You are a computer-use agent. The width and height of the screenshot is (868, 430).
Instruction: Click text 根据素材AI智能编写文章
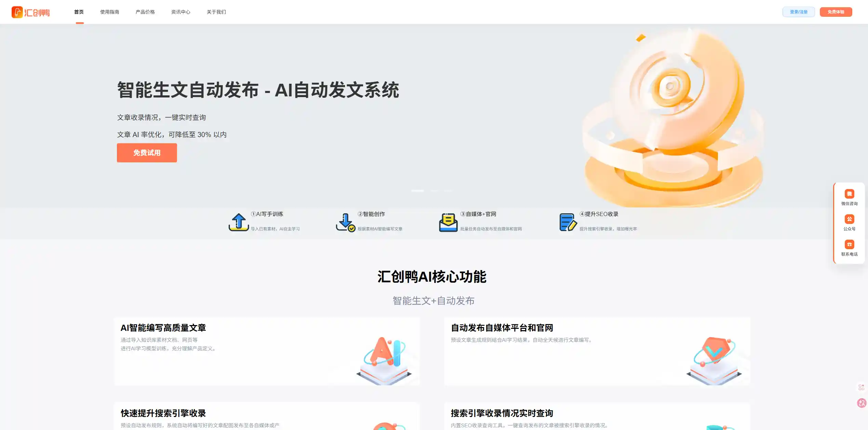pos(380,229)
